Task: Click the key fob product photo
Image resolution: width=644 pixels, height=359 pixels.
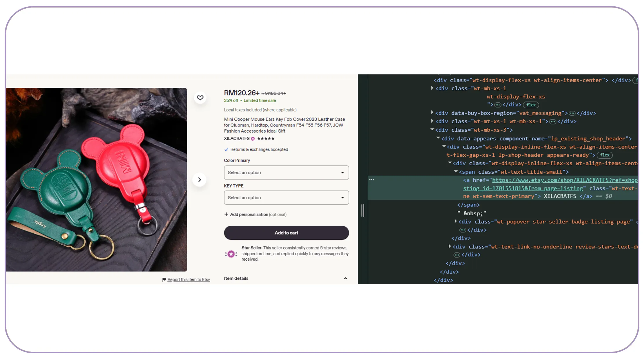Action: click(x=96, y=180)
